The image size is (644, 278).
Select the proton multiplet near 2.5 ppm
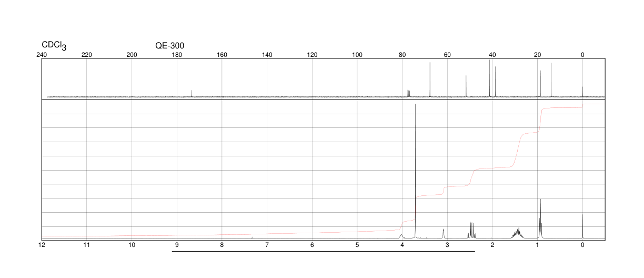point(471,230)
